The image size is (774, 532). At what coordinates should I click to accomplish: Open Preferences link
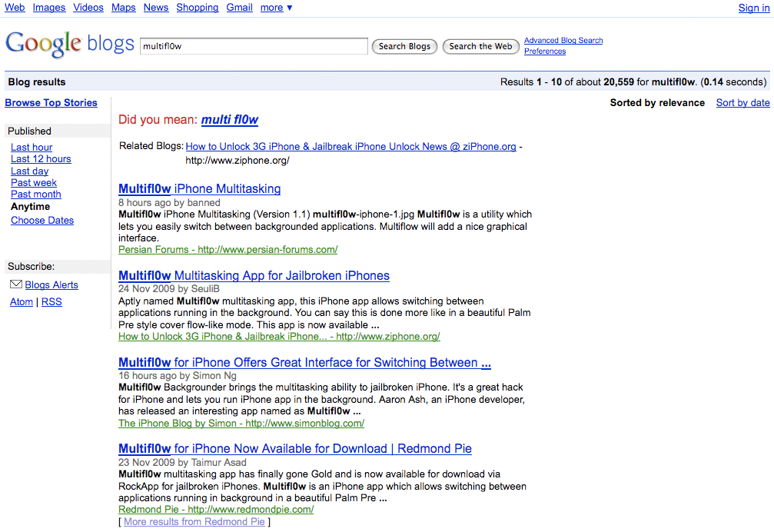pos(545,51)
